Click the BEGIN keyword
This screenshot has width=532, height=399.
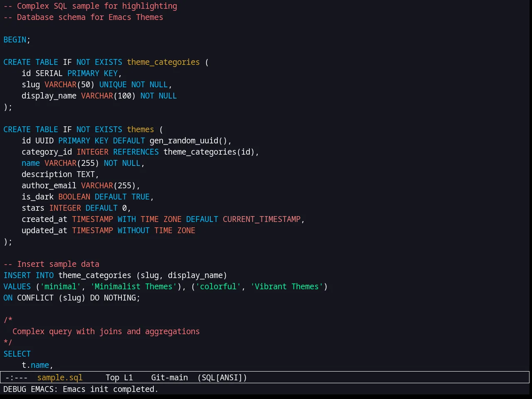(x=15, y=39)
